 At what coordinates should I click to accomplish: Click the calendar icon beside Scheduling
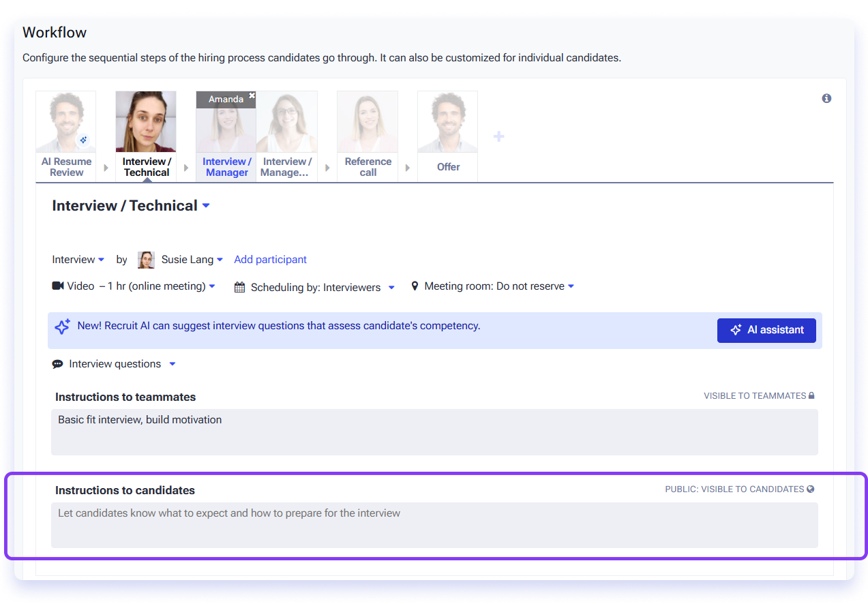pyautogui.click(x=239, y=287)
